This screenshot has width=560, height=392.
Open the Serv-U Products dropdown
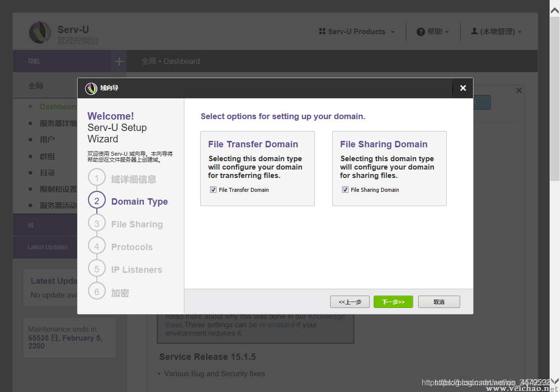(357, 32)
